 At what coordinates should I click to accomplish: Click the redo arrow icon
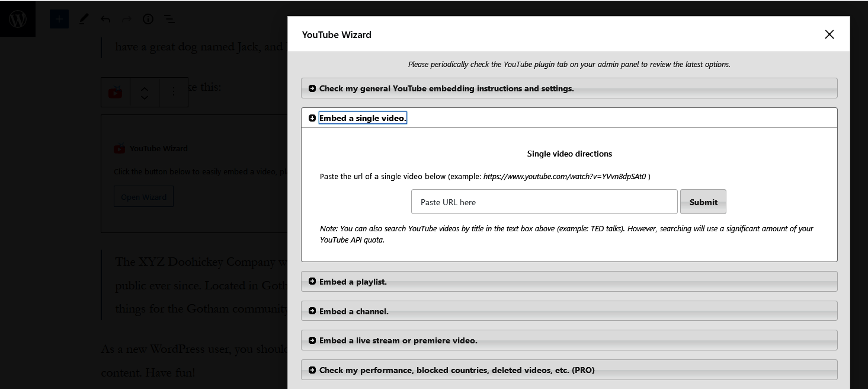point(126,18)
